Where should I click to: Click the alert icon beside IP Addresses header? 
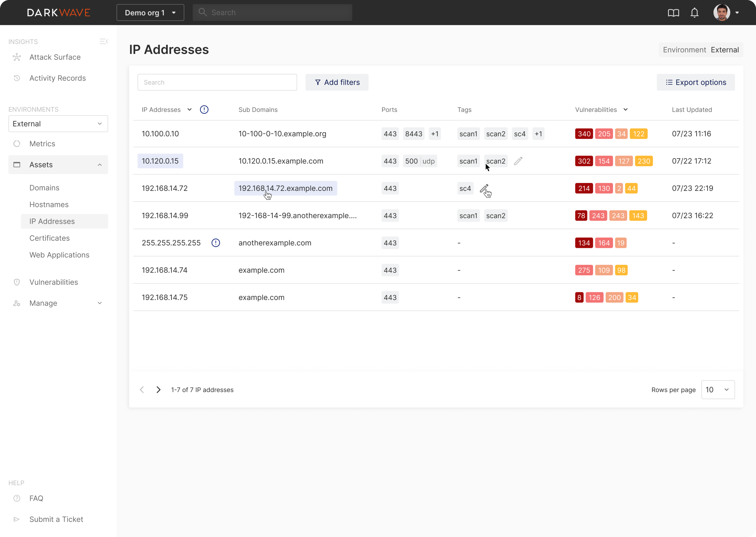point(204,109)
